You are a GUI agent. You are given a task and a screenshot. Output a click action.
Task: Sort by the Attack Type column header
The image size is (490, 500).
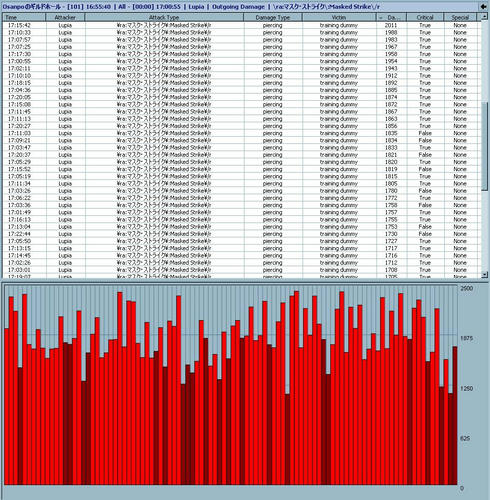tap(164, 17)
